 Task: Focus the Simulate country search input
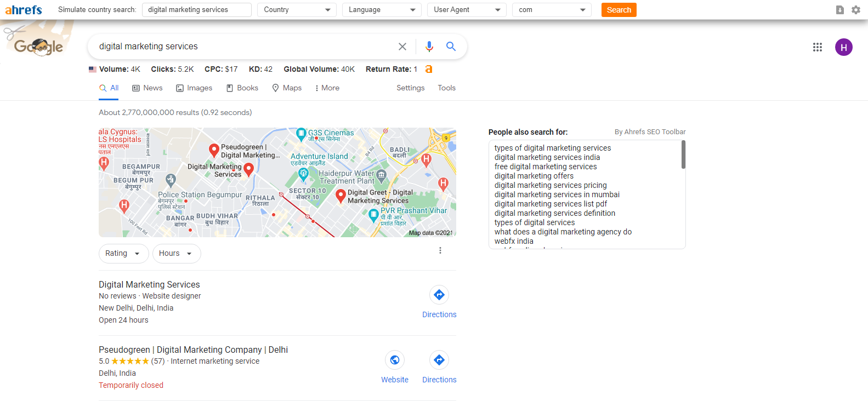[x=197, y=10]
